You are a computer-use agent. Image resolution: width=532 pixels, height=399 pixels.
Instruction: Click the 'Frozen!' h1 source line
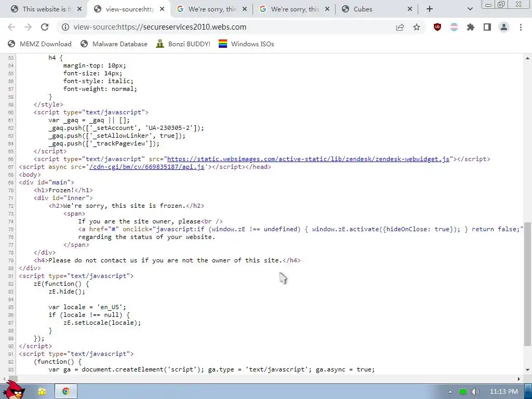tap(63, 190)
